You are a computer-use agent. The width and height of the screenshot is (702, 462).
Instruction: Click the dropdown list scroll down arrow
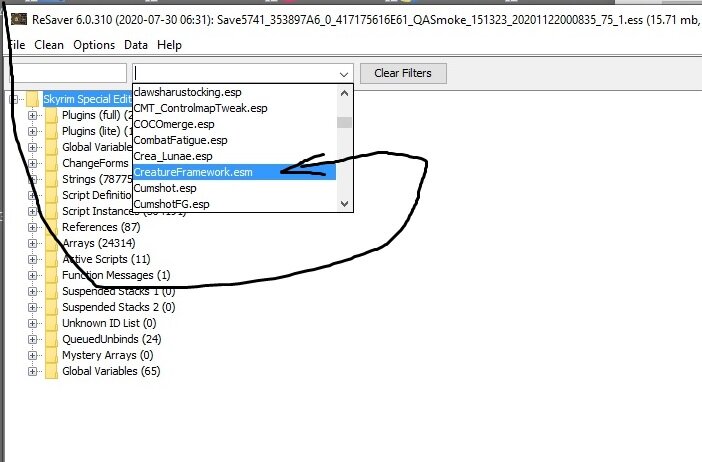[344, 204]
